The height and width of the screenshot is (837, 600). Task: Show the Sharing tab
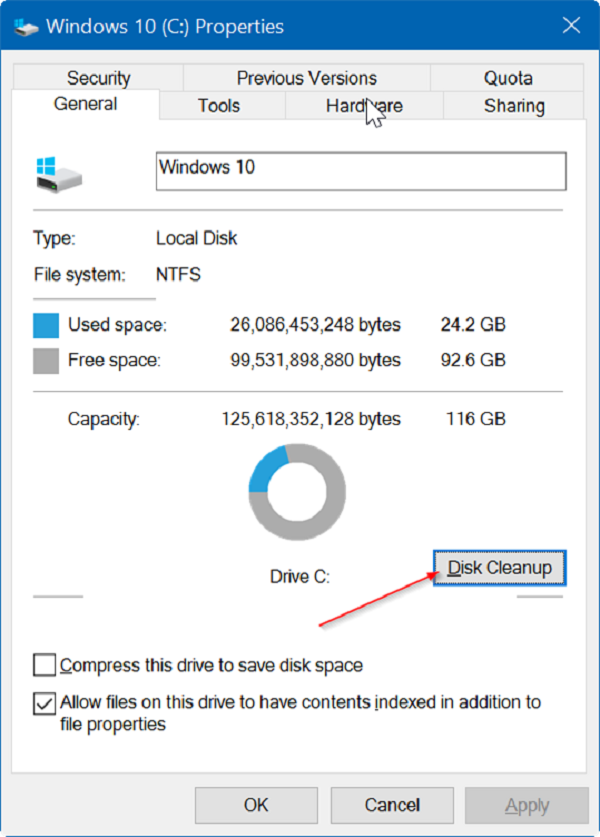[514, 106]
